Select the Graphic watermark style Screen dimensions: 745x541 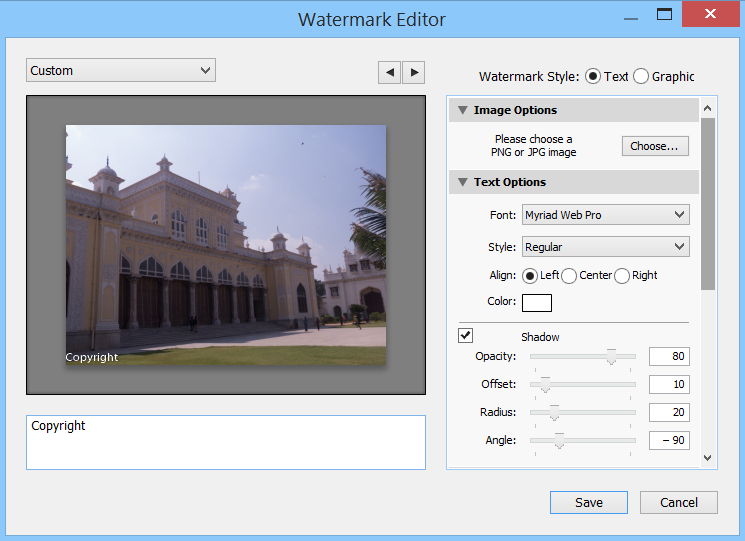(x=641, y=76)
